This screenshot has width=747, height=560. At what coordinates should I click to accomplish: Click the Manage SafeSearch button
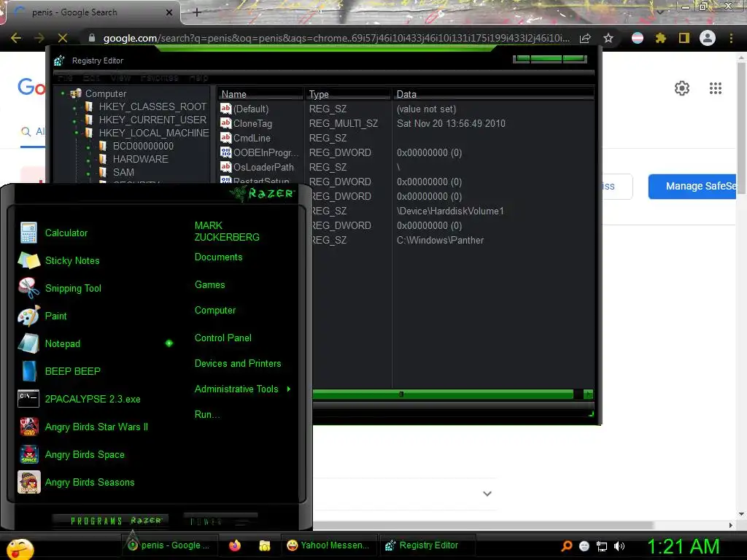[x=693, y=186]
